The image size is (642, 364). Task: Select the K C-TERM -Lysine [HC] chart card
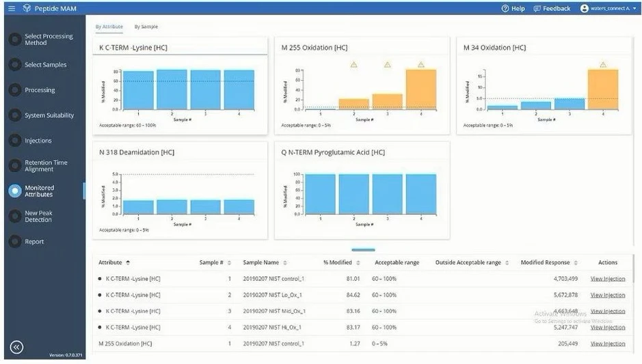(180, 86)
